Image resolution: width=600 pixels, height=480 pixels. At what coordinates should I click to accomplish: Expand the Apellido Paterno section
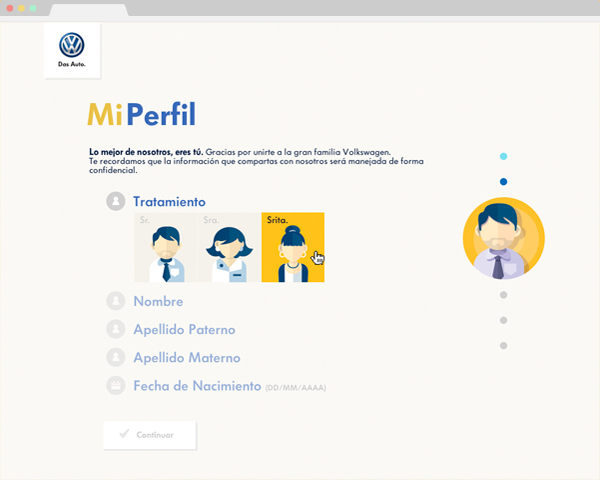point(184,329)
